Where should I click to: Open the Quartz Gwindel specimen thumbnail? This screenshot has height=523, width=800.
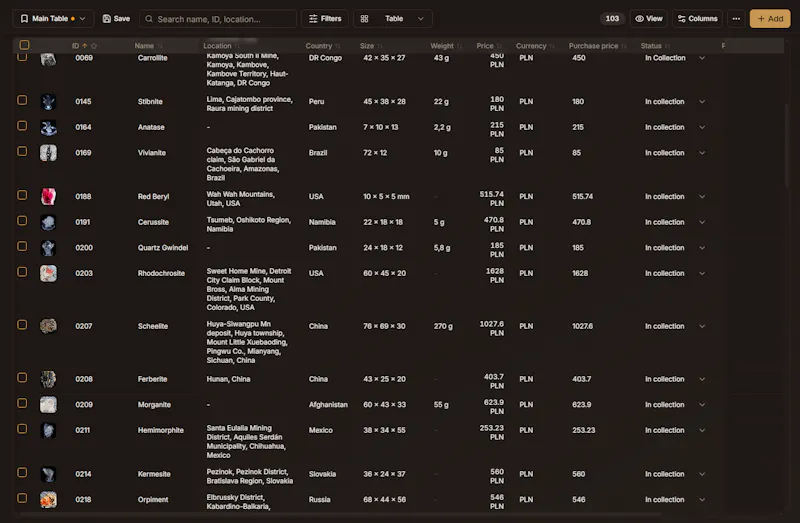tap(48, 248)
